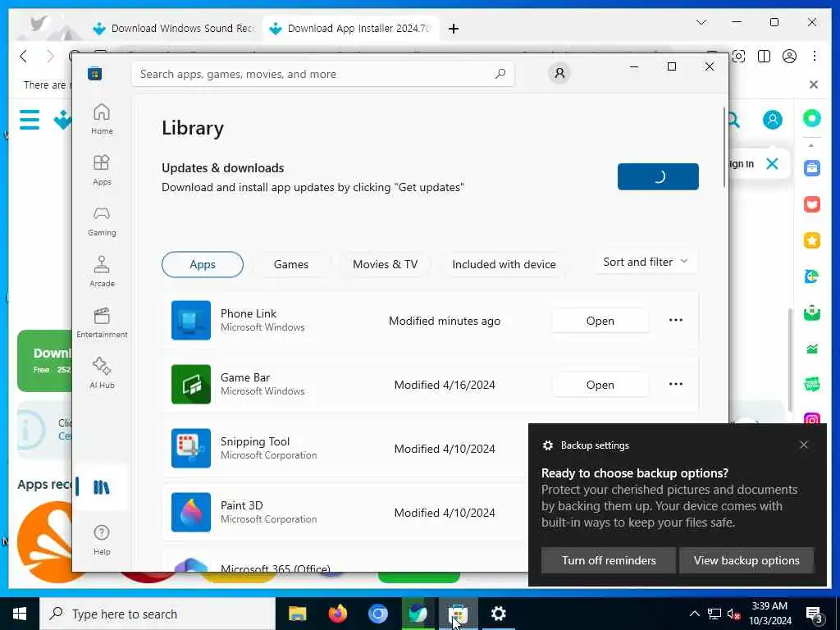
Task: Open a new browser tab
Action: click(x=453, y=29)
